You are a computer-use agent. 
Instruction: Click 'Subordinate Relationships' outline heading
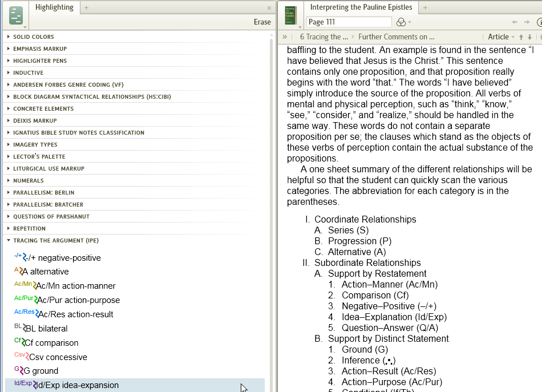pos(367,262)
